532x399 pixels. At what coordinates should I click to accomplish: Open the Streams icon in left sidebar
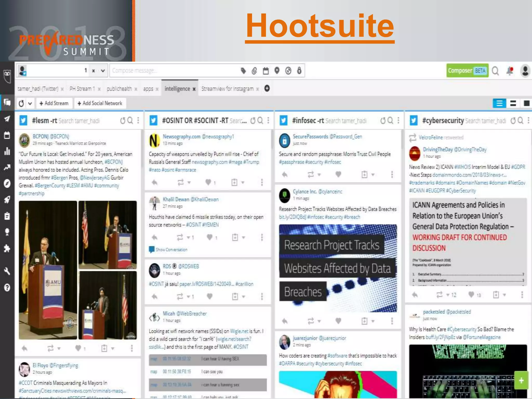(x=7, y=103)
